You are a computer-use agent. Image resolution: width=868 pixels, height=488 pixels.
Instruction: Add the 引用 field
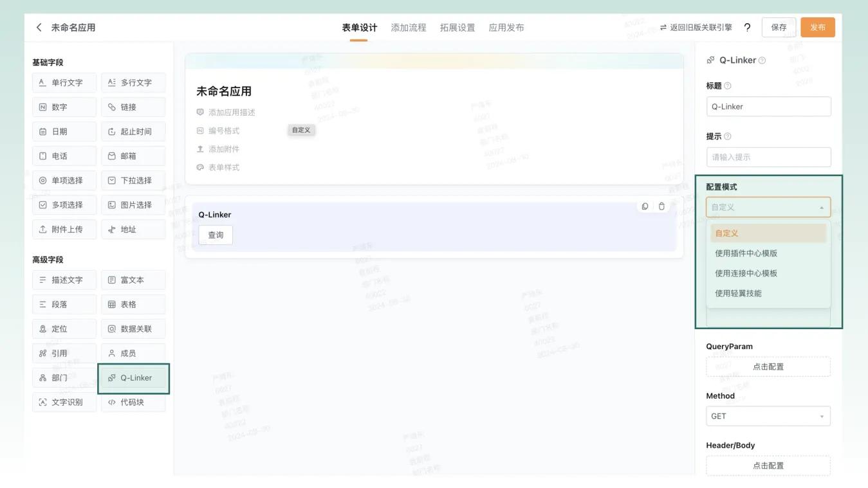point(64,353)
